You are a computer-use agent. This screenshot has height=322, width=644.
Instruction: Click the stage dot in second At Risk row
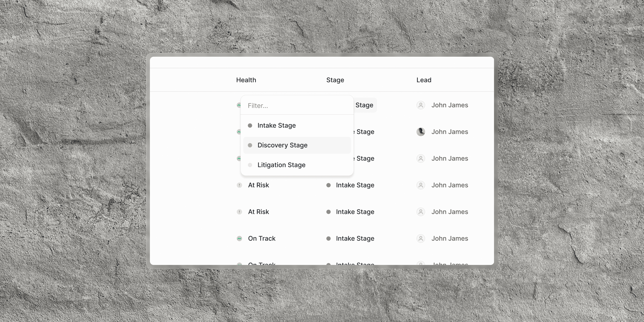click(x=328, y=212)
